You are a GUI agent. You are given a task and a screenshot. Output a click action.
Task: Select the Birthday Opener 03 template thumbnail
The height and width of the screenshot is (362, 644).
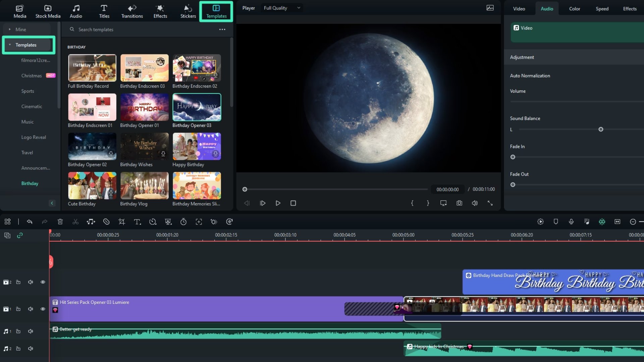(x=197, y=107)
